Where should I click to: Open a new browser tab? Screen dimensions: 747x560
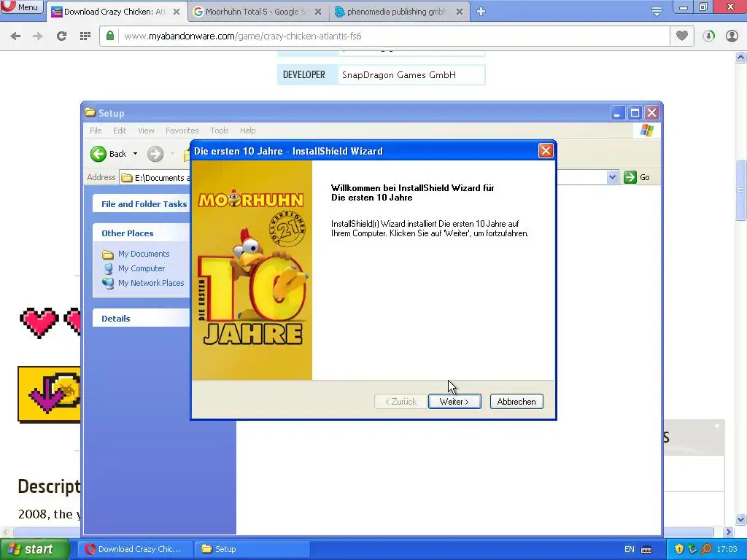481,12
